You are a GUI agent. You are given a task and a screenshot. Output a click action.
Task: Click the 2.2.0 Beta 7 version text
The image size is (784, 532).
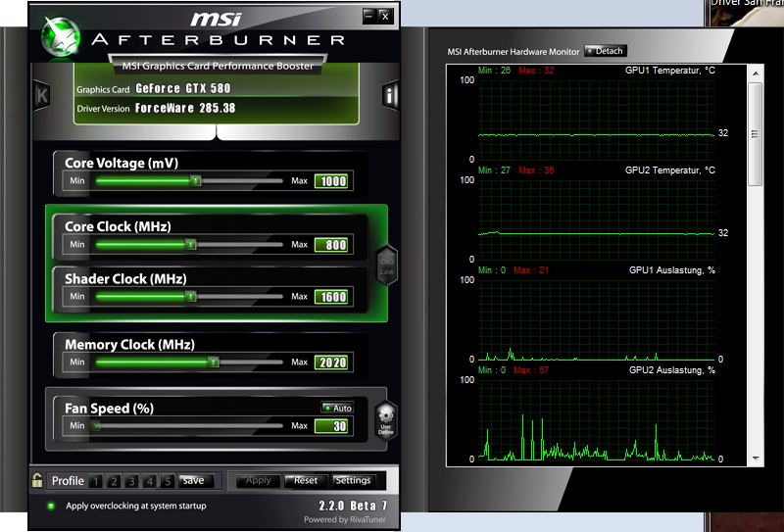[x=353, y=505]
